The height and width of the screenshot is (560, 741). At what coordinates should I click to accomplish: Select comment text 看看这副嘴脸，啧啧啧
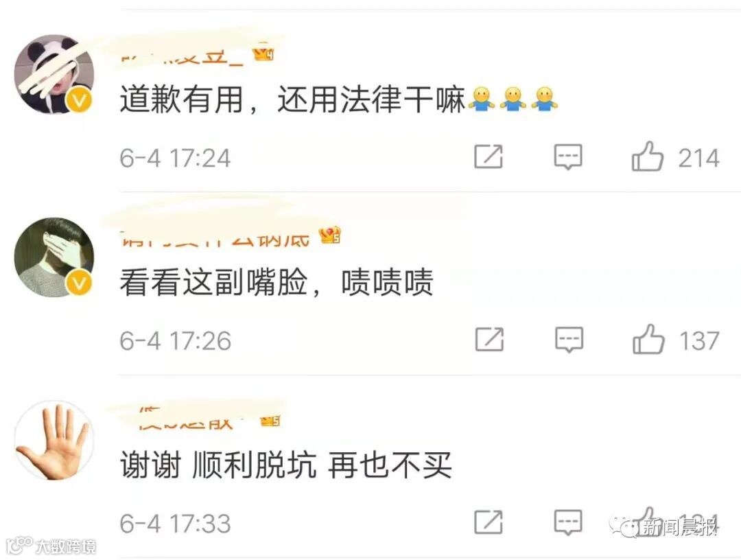pyautogui.click(x=277, y=282)
